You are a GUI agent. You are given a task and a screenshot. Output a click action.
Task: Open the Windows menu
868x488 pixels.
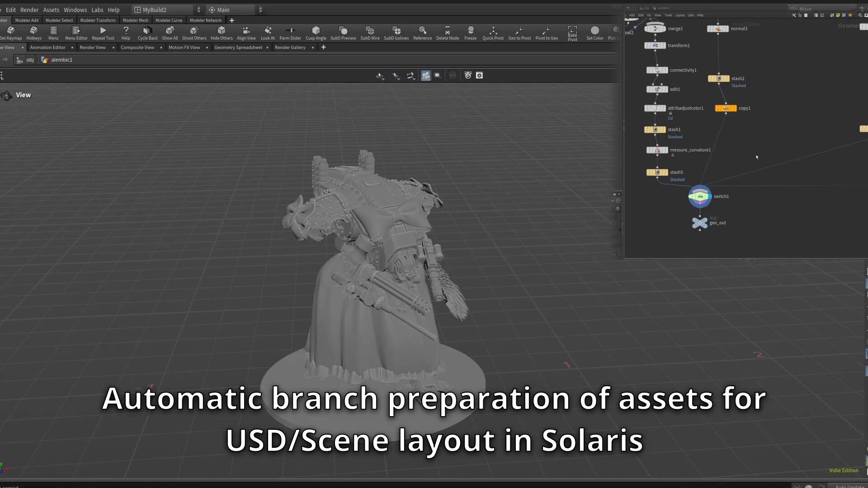pos(75,9)
